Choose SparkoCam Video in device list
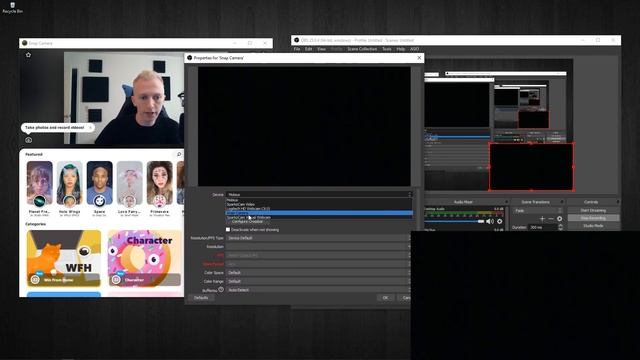 pyautogui.click(x=319, y=204)
